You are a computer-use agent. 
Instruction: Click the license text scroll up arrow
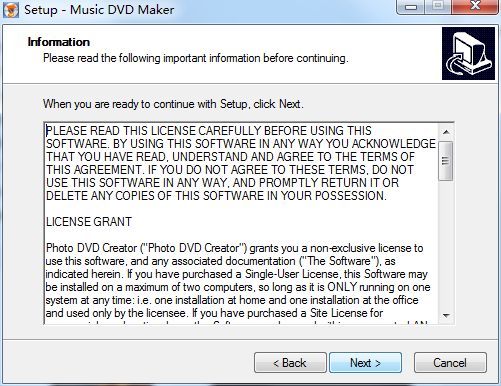[x=446, y=132]
